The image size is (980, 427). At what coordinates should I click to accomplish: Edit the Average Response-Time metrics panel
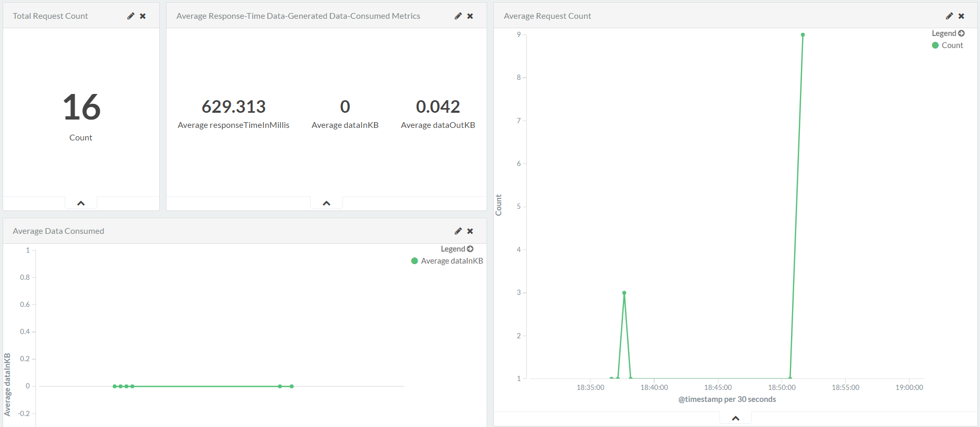coord(458,16)
